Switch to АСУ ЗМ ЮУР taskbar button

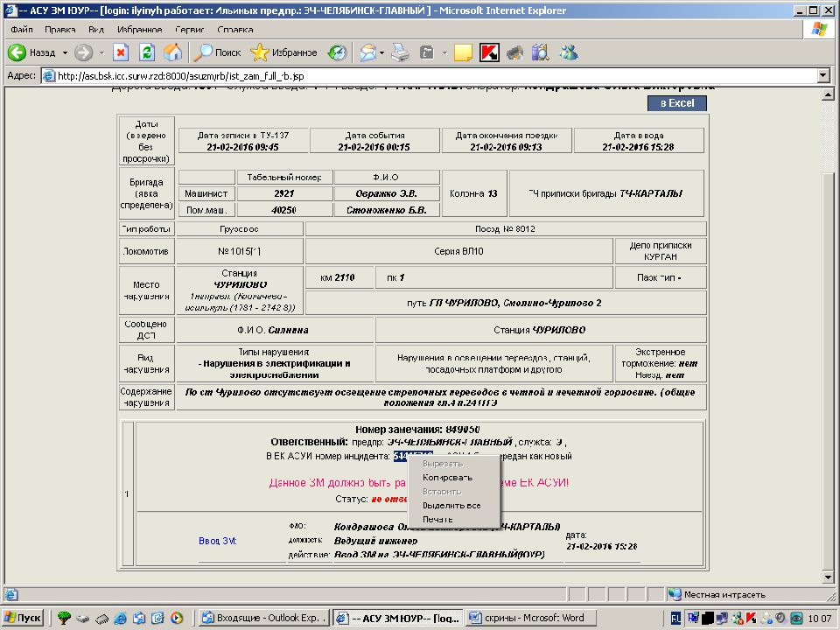[x=399, y=618]
